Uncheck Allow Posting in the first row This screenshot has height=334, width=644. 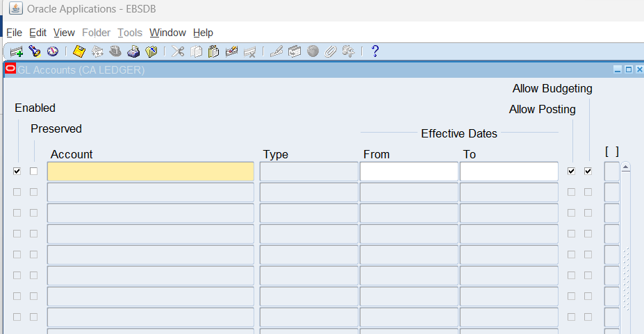[x=571, y=171]
